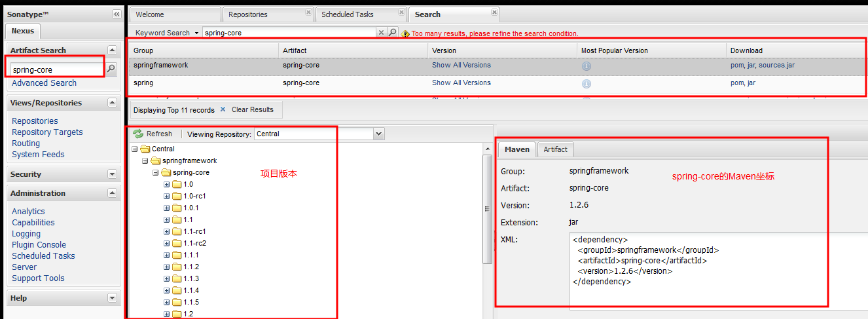Sort by the Most Popular Version header
868x319 pixels.
(x=651, y=50)
